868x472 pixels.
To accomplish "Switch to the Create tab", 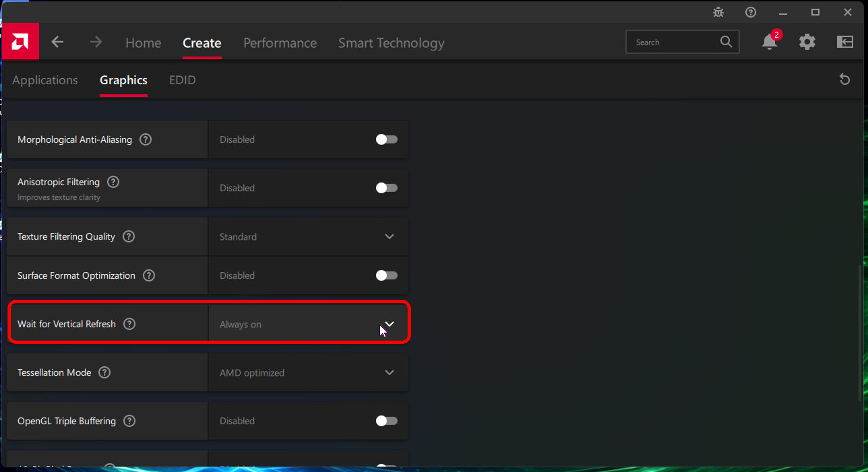I will (x=202, y=43).
